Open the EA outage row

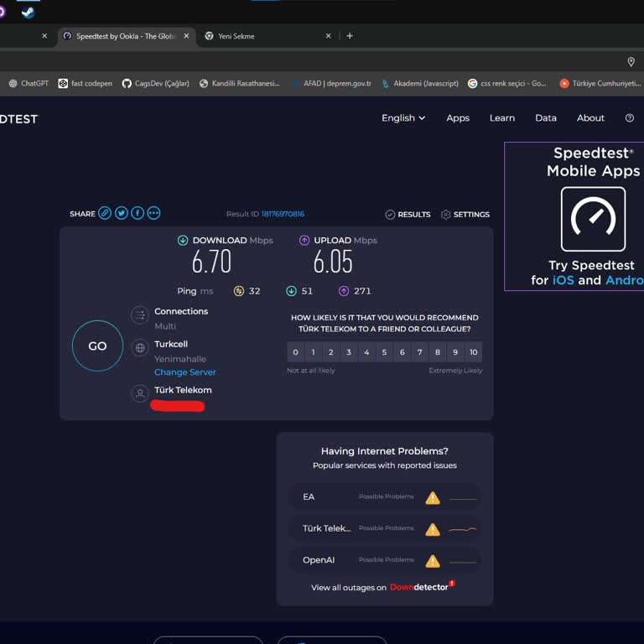point(385,497)
